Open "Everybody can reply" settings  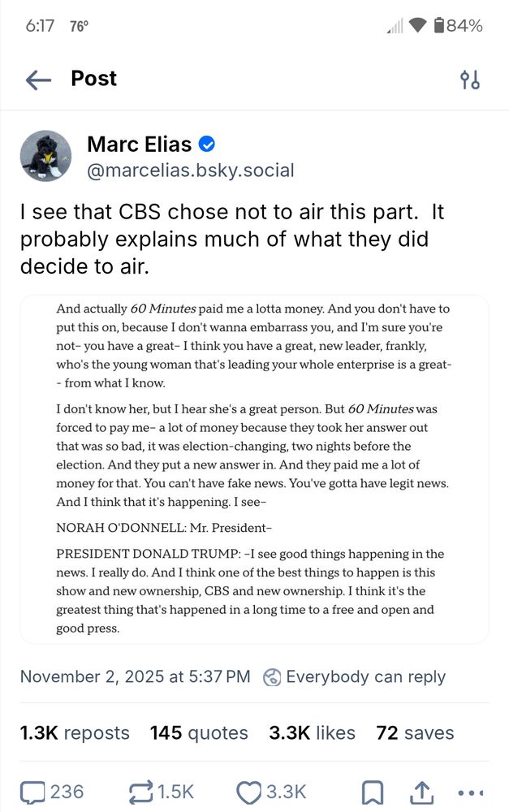tap(365, 676)
